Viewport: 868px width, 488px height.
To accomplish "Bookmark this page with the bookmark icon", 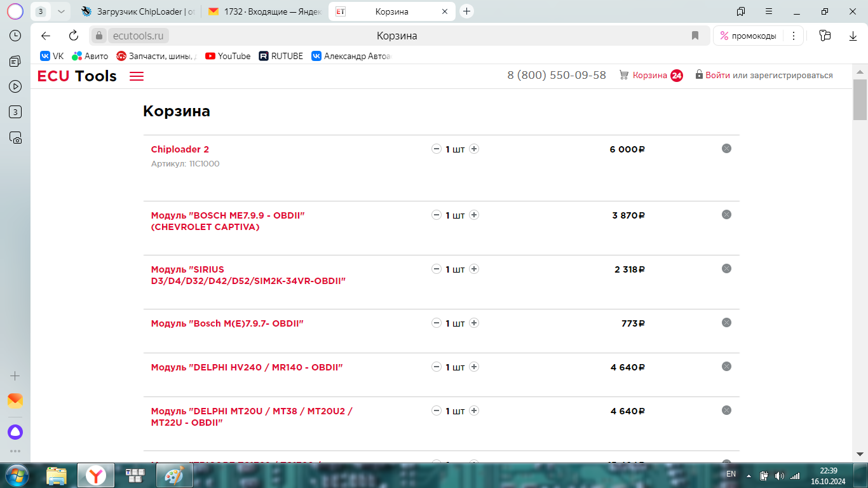I will coord(695,36).
